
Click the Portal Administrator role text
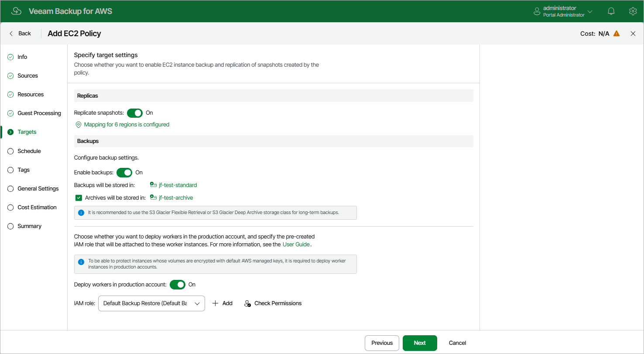coord(564,15)
